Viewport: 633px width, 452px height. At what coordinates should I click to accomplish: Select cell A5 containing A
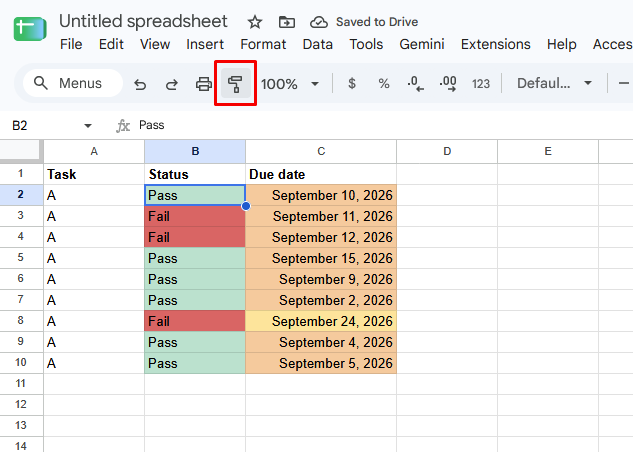tap(94, 258)
